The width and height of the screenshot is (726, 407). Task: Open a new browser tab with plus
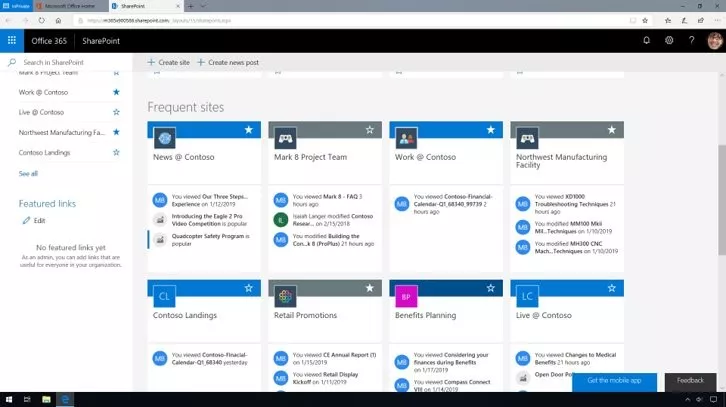(x=190, y=6)
